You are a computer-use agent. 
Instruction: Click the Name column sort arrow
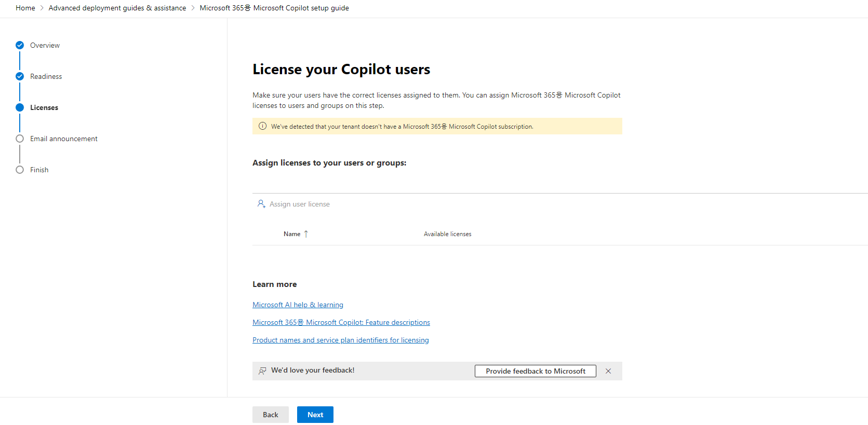pos(306,234)
